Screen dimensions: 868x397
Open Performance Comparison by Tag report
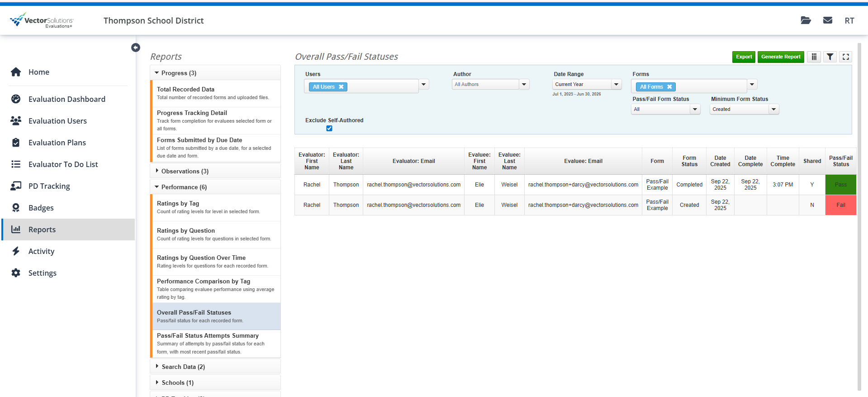click(x=216, y=289)
